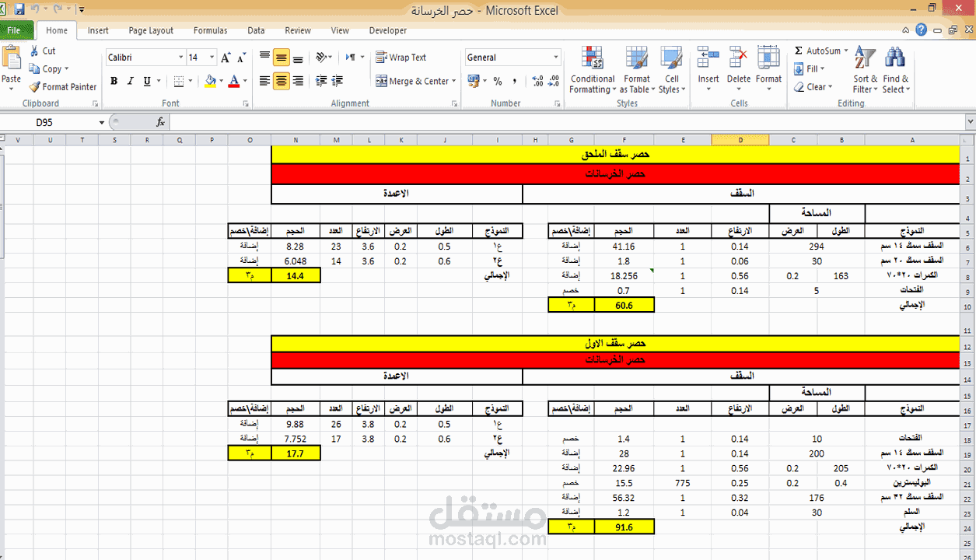
Task: Open the Fill Color swatch
Action: tap(211, 81)
